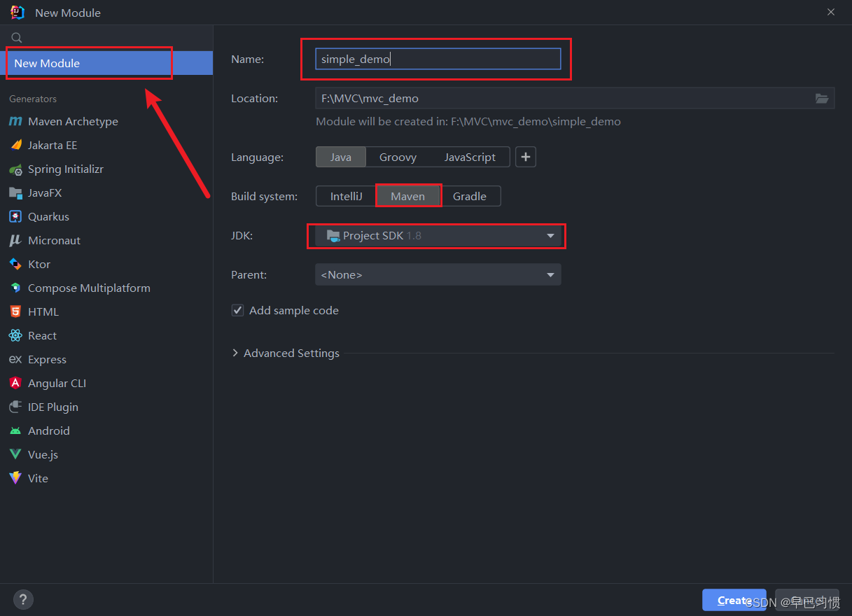
Task: Click the Name field containing simple_demo
Action: point(438,59)
